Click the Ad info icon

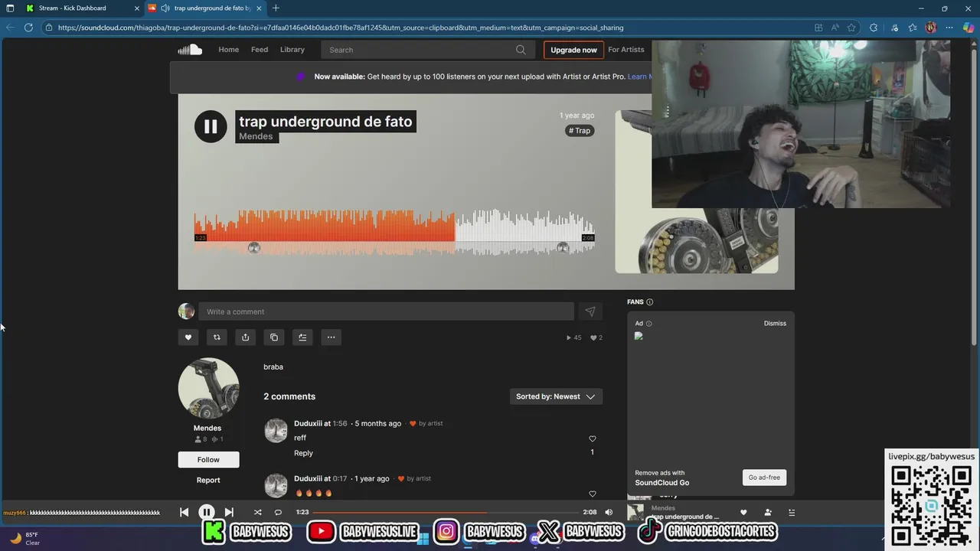coord(648,324)
